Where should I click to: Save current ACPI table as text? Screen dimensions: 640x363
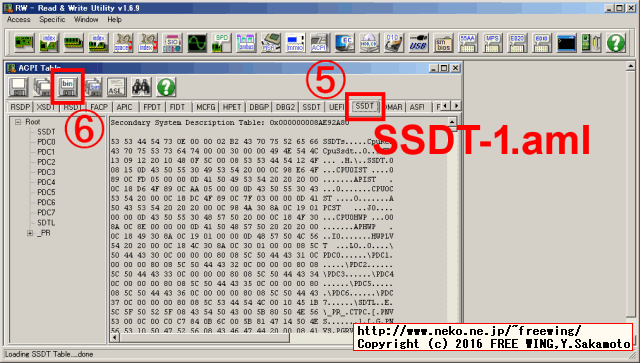pyautogui.click(x=18, y=87)
